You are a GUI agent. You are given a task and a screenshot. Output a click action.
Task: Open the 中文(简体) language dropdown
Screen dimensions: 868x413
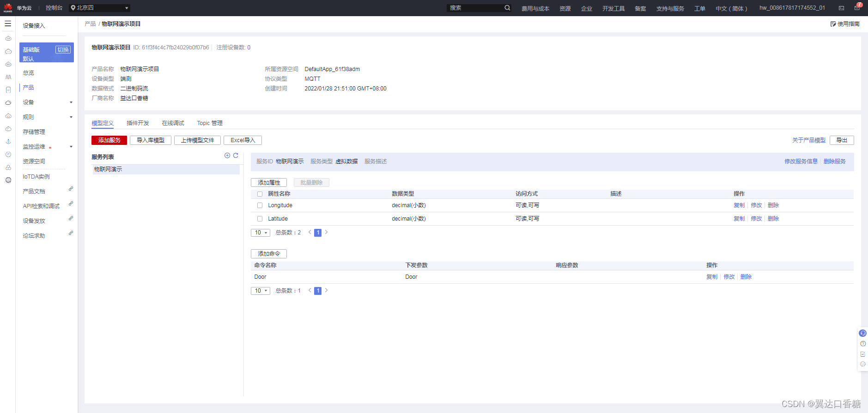pos(731,8)
